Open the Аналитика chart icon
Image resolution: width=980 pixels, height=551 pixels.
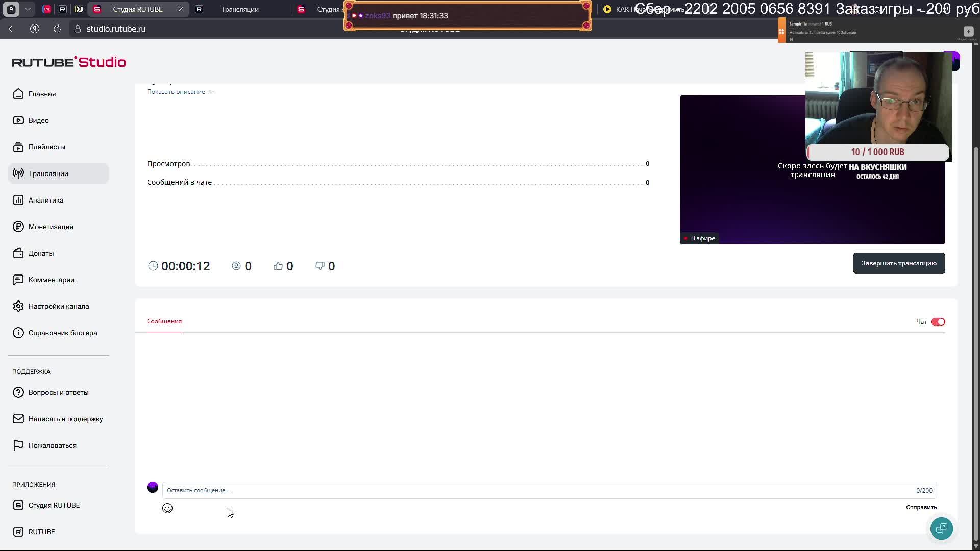point(18,200)
